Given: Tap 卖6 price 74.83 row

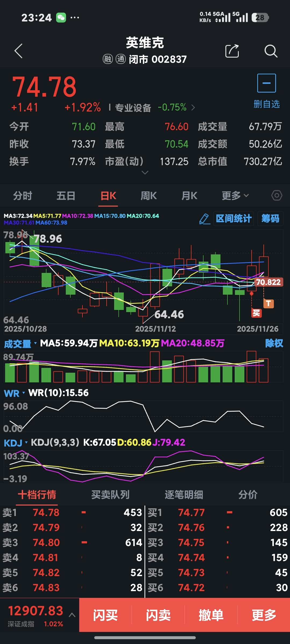Looking at the screenshot, I should [72, 588].
